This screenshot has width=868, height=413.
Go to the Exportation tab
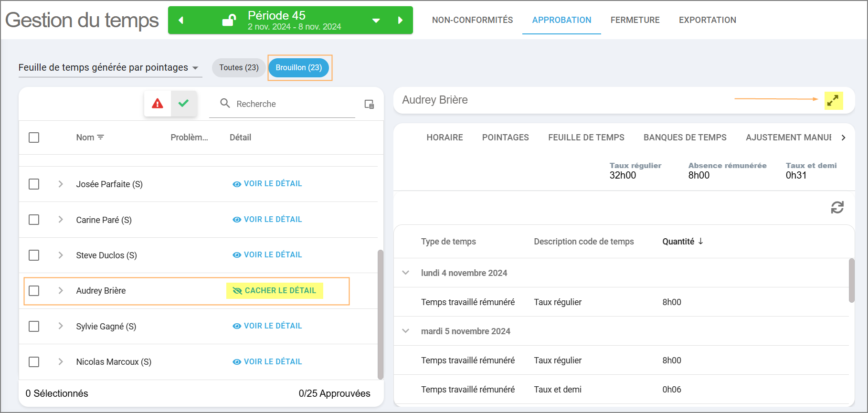[708, 20]
